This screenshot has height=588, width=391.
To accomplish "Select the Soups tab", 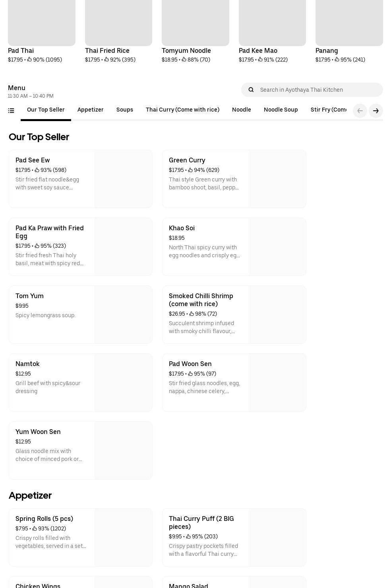I will pos(124,110).
